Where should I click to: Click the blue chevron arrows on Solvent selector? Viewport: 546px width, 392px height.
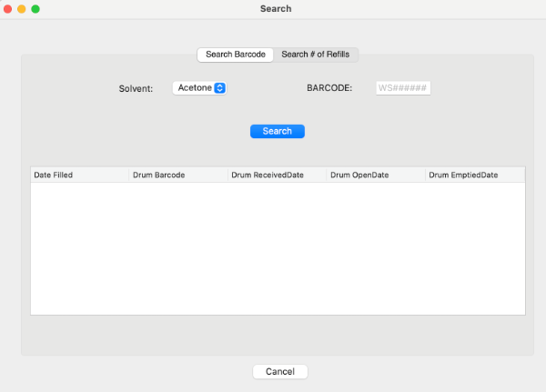pyautogui.click(x=220, y=88)
